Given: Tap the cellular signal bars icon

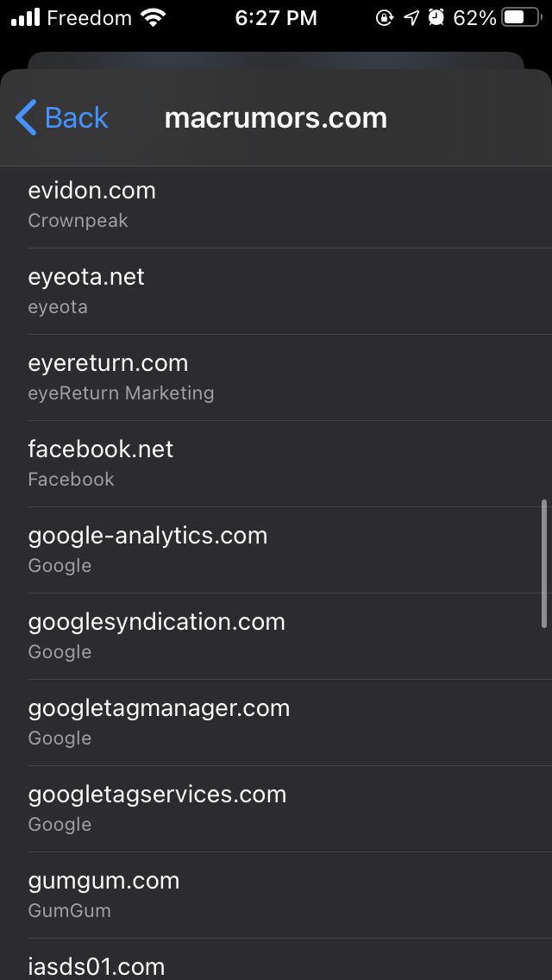Looking at the screenshot, I should click(26, 17).
